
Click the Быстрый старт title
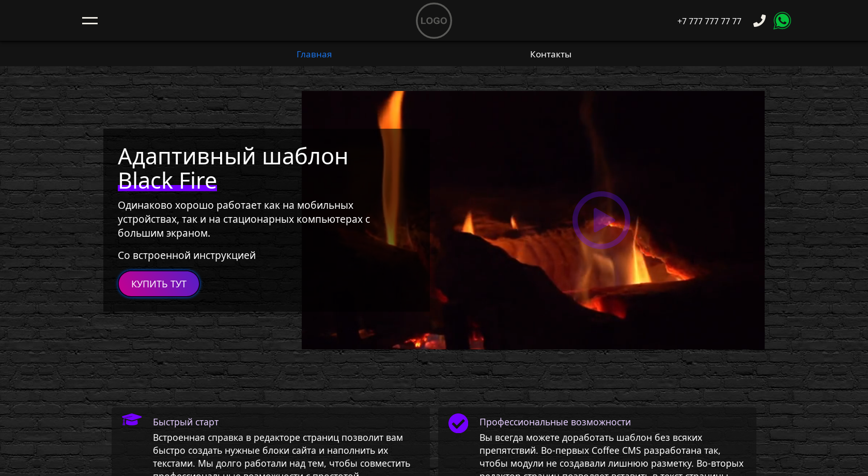coord(185,422)
